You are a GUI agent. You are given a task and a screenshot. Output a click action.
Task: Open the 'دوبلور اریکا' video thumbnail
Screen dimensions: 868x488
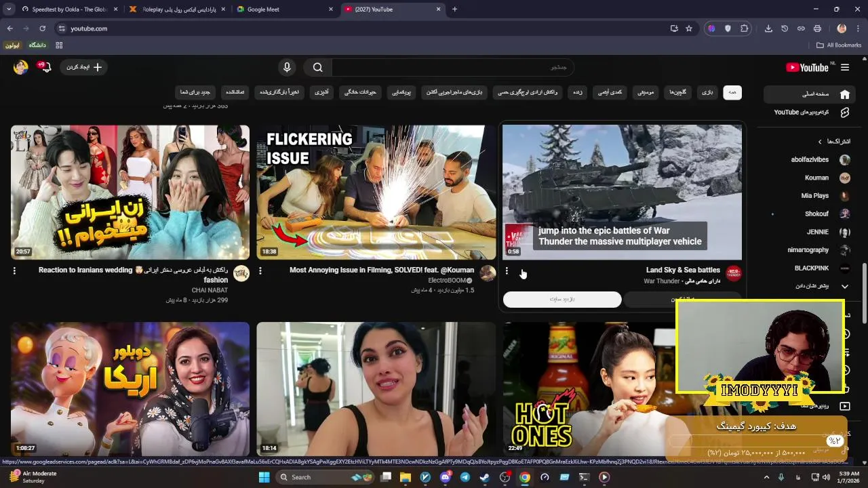click(x=130, y=388)
